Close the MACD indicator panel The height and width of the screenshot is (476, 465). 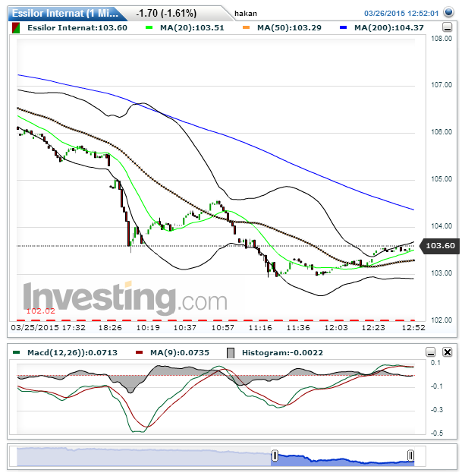point(448,352)
